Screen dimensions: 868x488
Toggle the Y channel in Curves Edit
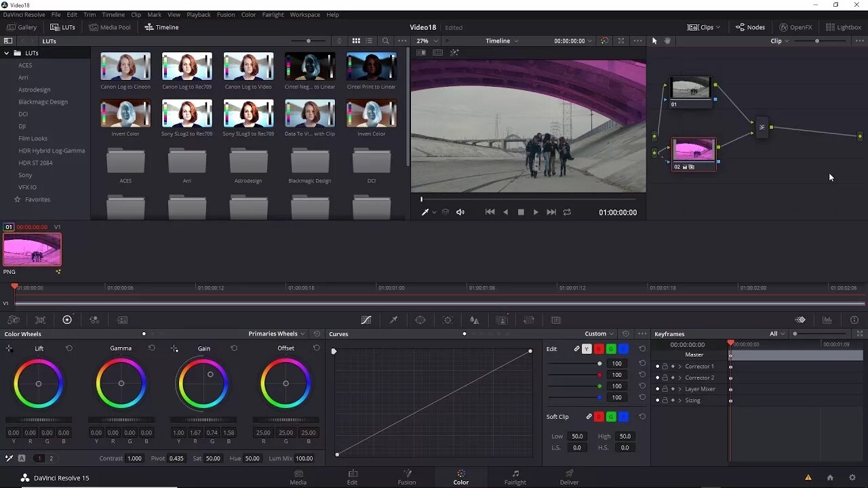[x=587, y=349]
